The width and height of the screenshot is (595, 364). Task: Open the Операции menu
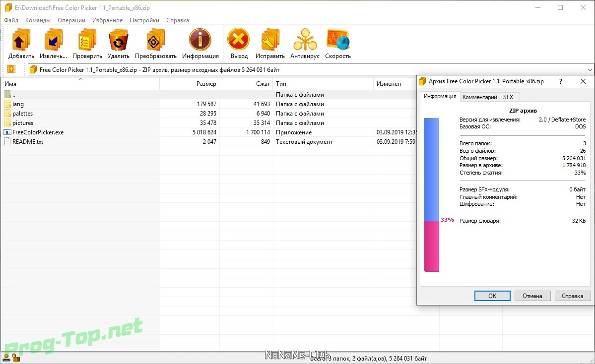(x=71, y=20)
